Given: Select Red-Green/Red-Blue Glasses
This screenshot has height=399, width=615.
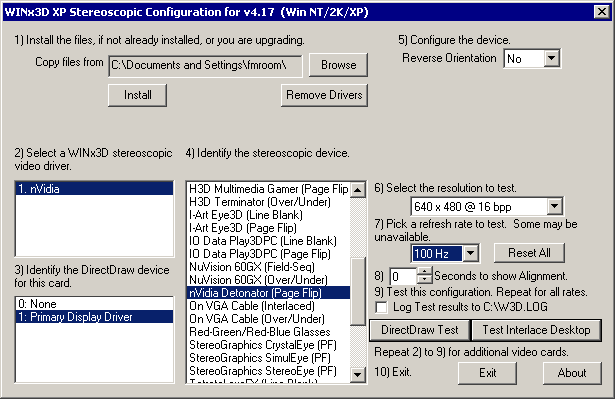Looking at the screenshot, I should 268,332.
